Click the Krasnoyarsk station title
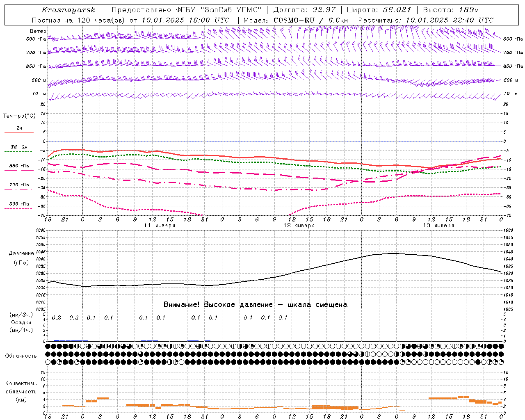 coord(68,10)
